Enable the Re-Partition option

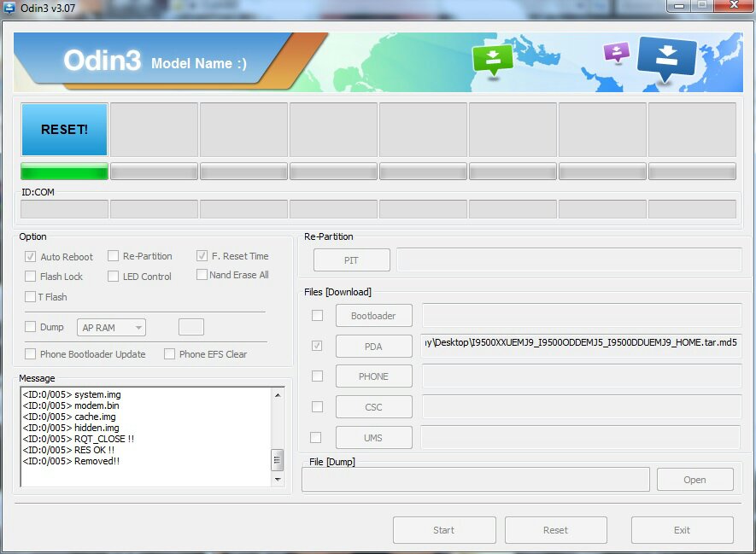pyautogui.click(x=114, y=256)
